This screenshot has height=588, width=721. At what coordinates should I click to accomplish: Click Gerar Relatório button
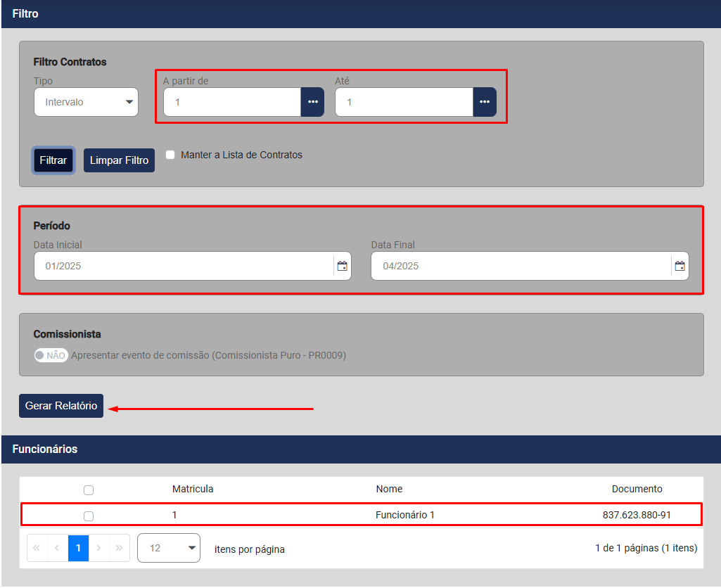coord(61,406)
